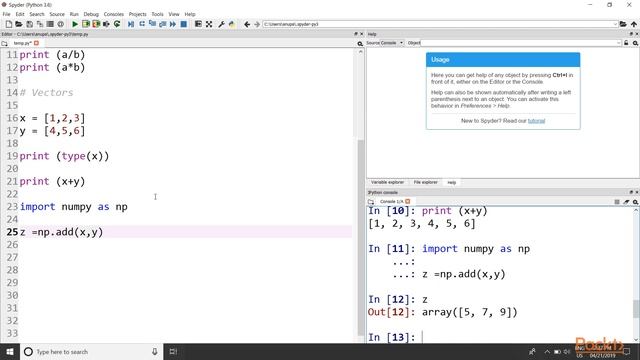This screenshot has width=640, height=360.
Task: Interrupt the console kernel
Action: (x=617, y=202)
